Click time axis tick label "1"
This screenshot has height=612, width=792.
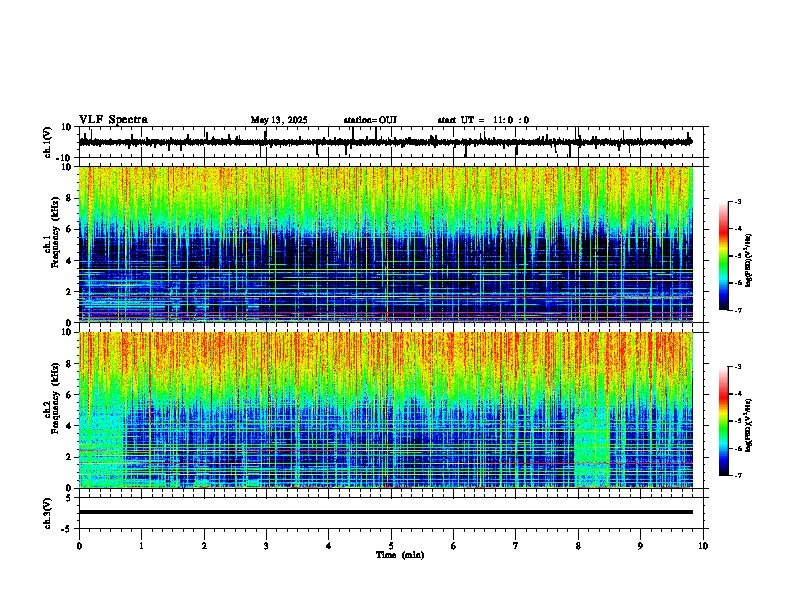141,546
